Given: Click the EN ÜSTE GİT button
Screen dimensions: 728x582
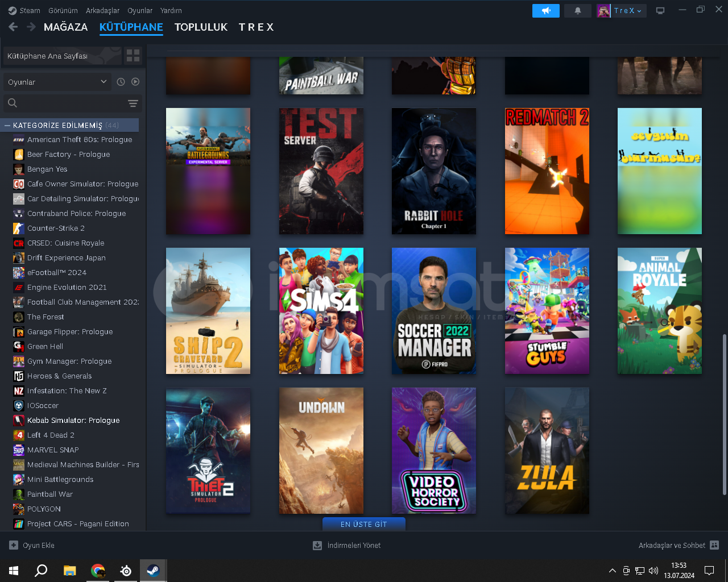Looking at the screenshot, I should point(364,524).
